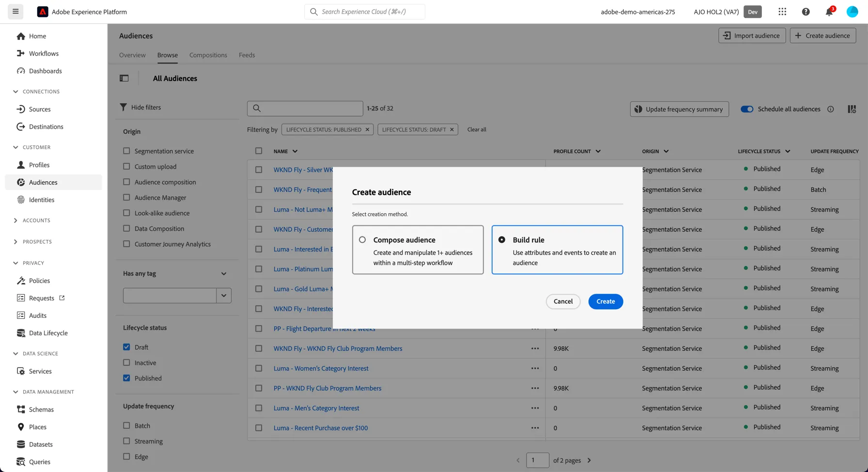Open the Has any tag dropdown chevron
Image resolution: width=868 pixels, height=472 pixels.
[223, 274]
